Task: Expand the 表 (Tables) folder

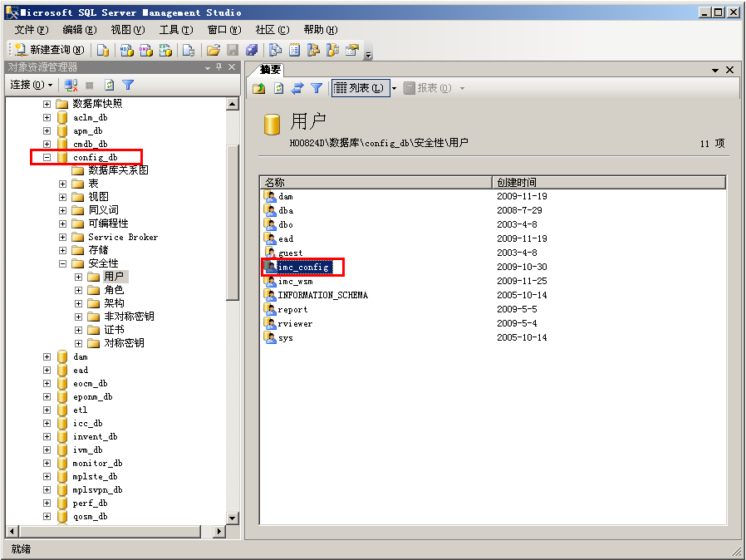Action: click(x=62, y=184)
